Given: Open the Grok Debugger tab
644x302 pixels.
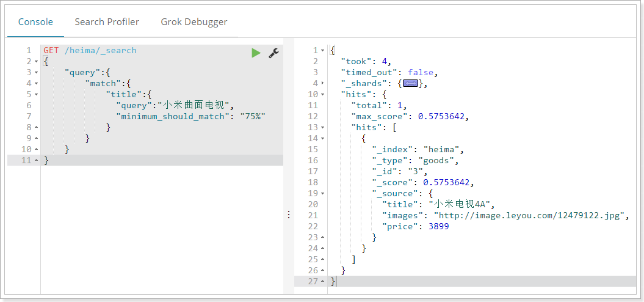Looking at the screenshot, I should [194, 22].
